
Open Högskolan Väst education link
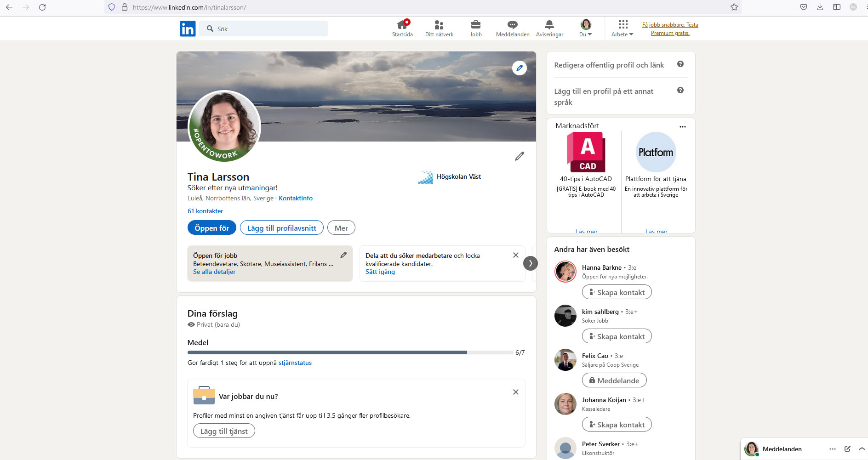[x=450, y=177]
